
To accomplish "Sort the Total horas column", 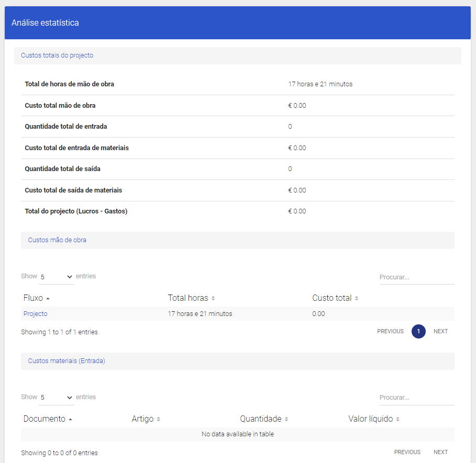I will pos(213,298).
